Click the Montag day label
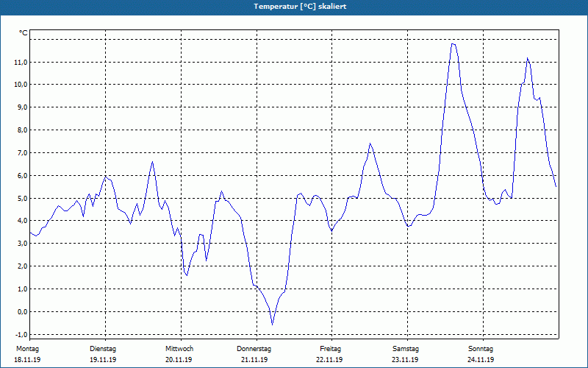 click(27, 349)
